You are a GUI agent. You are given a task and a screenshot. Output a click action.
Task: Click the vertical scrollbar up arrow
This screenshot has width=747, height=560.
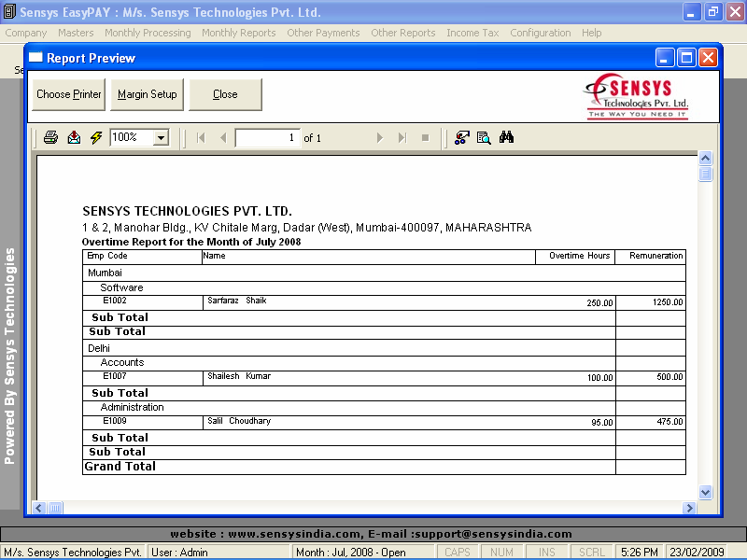point(706,158)
